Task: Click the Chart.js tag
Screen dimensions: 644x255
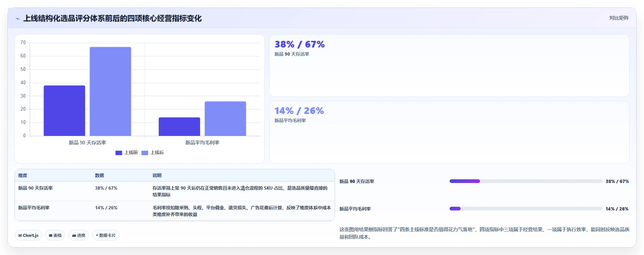Action: tap(28, 235)
